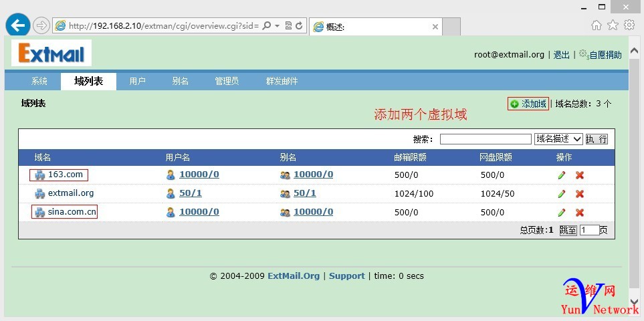The image size is (644, 321).
Task: Switch to 系统 menu tab
Action: tap(39, 82)
